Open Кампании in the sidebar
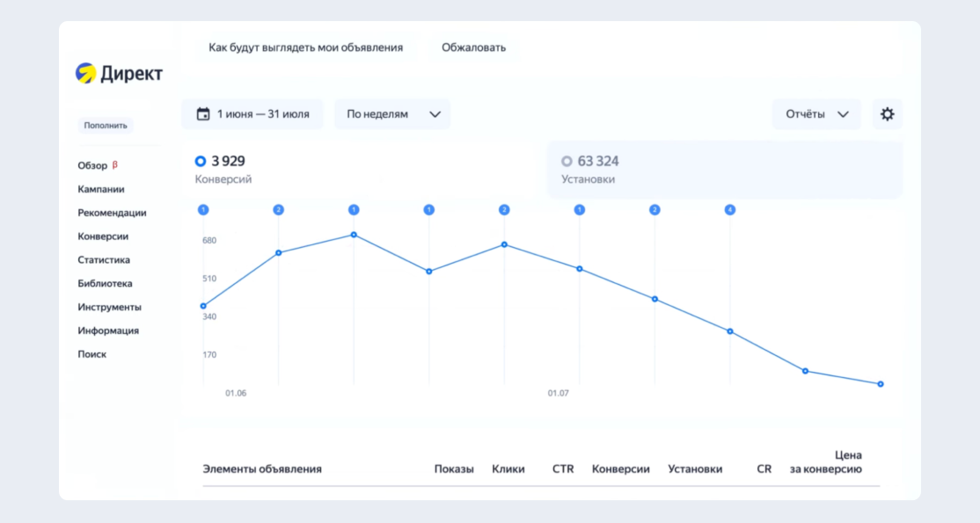This screenshot has width=980, height=523. (101, 189)
